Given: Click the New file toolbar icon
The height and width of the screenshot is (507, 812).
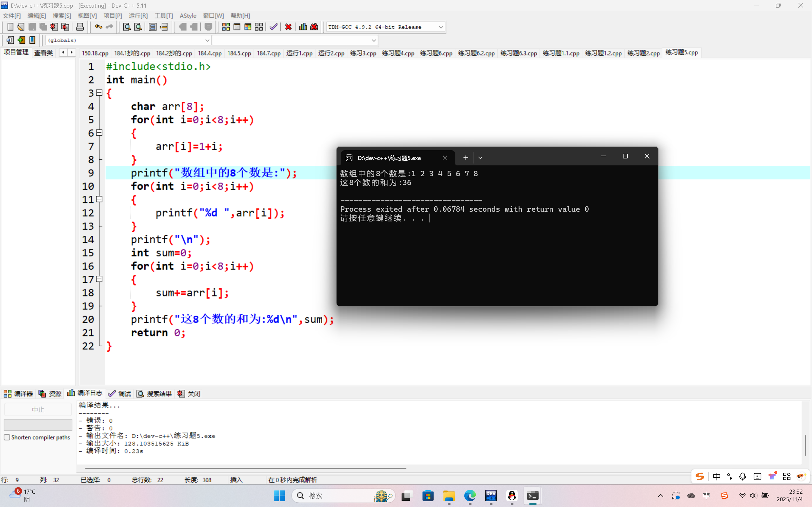Looking at the screenshot, I should click(10, 27).
